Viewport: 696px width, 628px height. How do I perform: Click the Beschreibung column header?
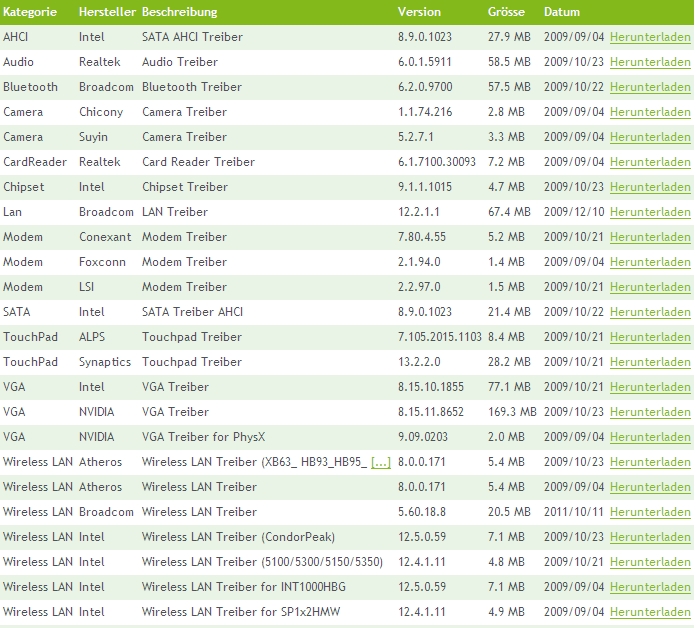pos(179,12)
